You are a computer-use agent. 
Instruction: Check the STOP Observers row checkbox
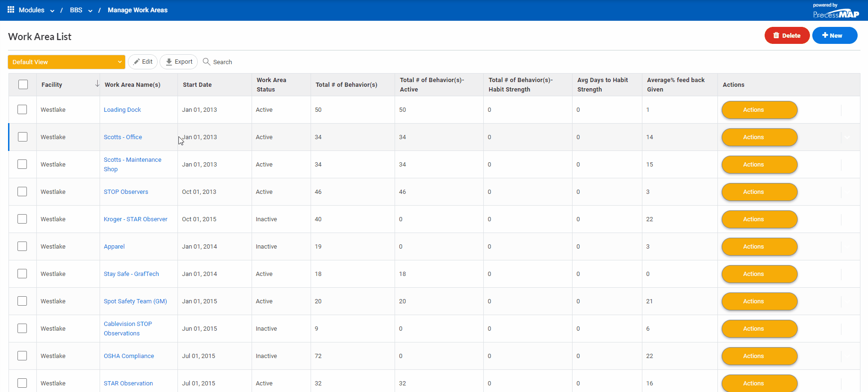click(x=22, y=192)
